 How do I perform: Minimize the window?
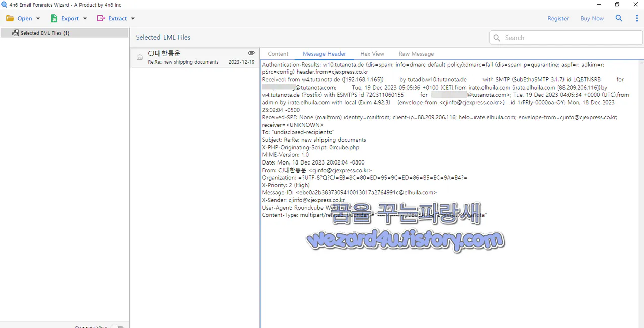(599, 5)
